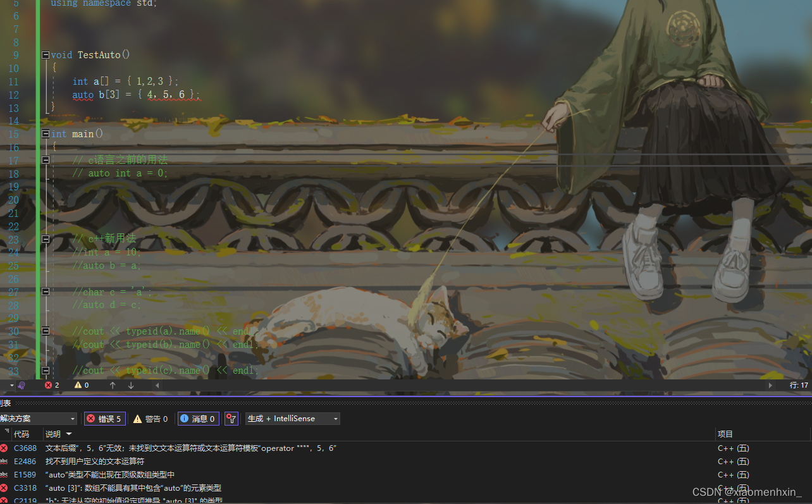Click the comment "// auto int a = 0;"

click(x=120, y=173)
